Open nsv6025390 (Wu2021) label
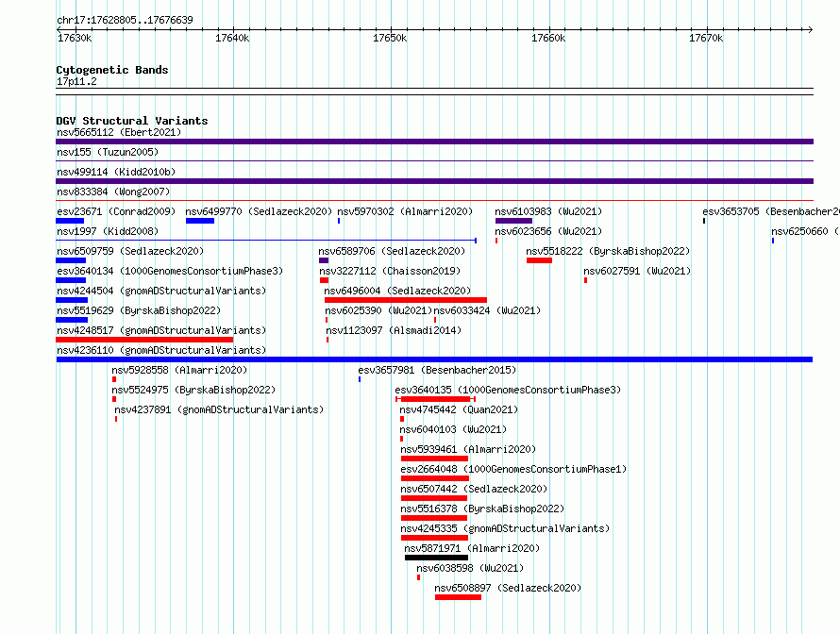Viewport: 840px width, 634px height. point(378,310)
